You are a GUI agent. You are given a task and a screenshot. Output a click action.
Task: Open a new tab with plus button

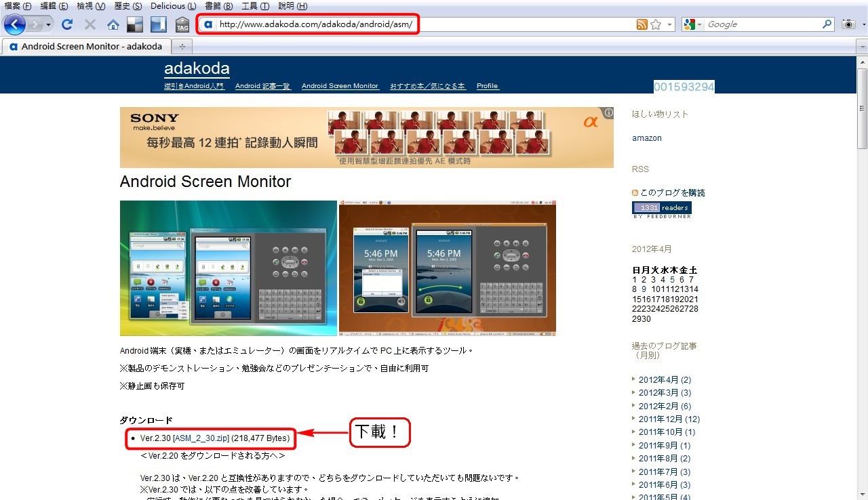click(182, 47)
